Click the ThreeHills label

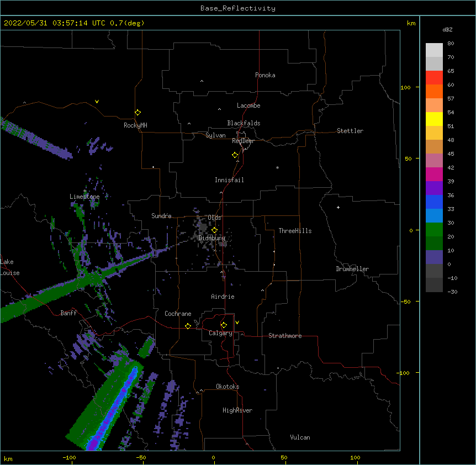coord(295,231)
